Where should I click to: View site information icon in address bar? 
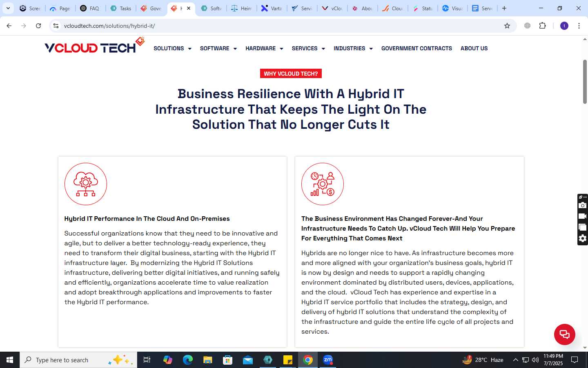[x=56, y=26]
